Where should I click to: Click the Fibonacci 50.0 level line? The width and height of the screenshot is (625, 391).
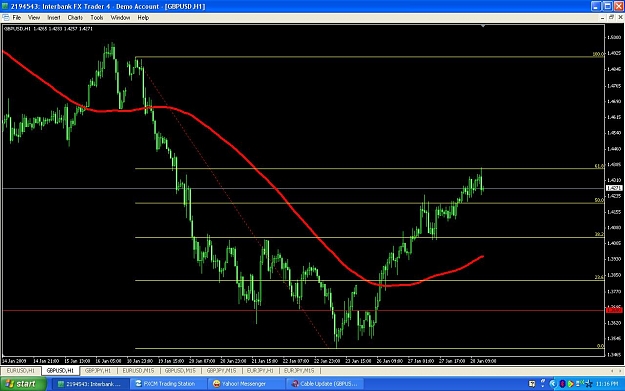click(x=369, y=203)
